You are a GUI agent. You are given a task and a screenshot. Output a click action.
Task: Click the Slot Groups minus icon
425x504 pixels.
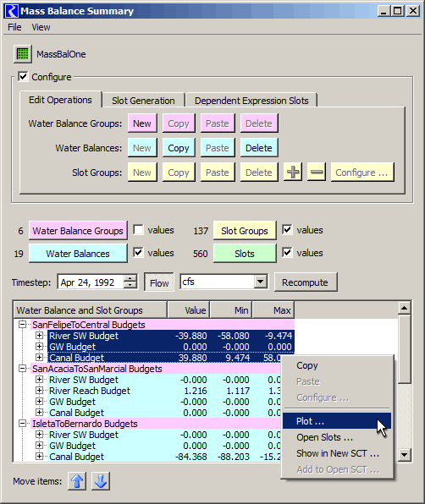point(317,173)
